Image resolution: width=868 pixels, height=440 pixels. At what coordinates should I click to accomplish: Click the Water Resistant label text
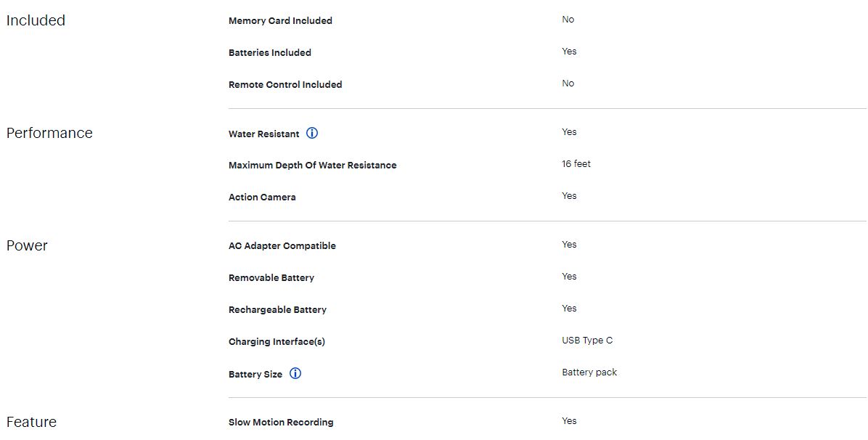pos(263,134)
